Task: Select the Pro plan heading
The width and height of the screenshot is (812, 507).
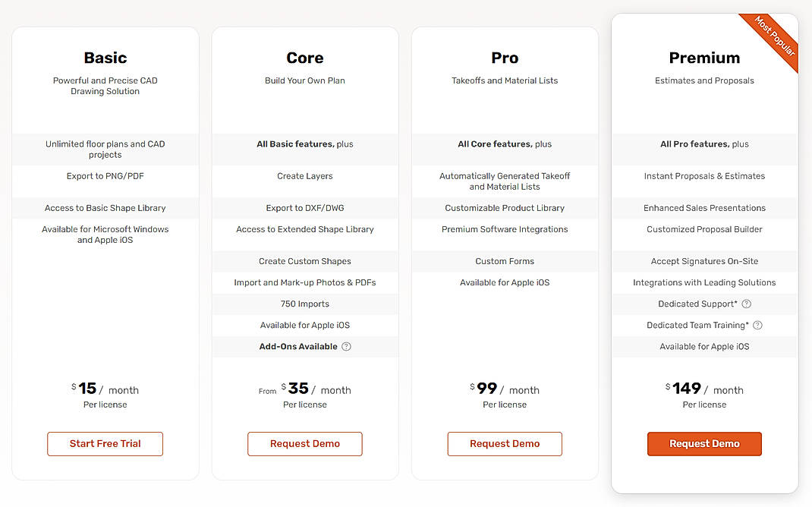Action: pos(505,58)
